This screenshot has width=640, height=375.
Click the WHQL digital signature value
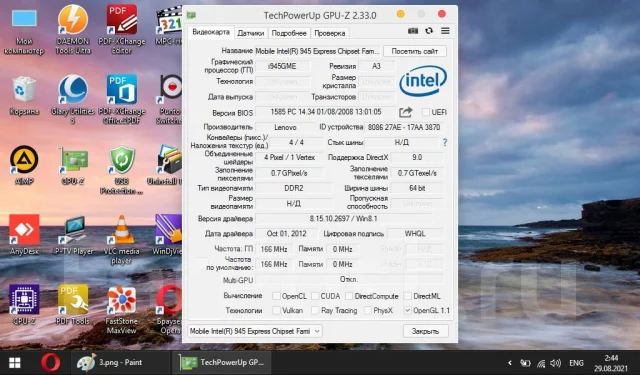[415, 234]
